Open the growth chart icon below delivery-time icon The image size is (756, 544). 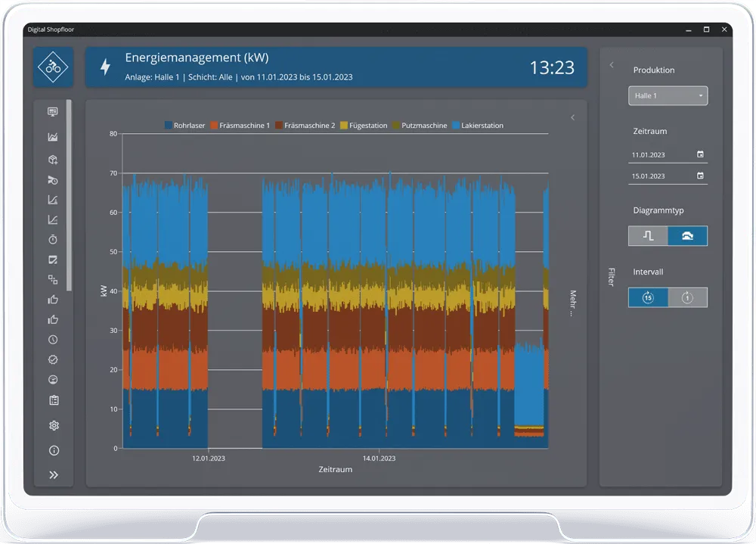pyautogui.click(x=53, y=200)
